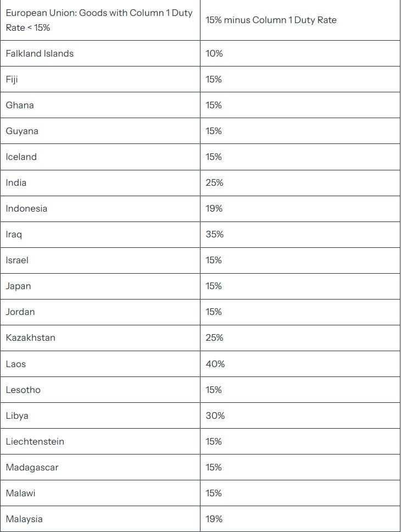Select the Lesotho country cell
Screen dimensions: 401x532
23,390
